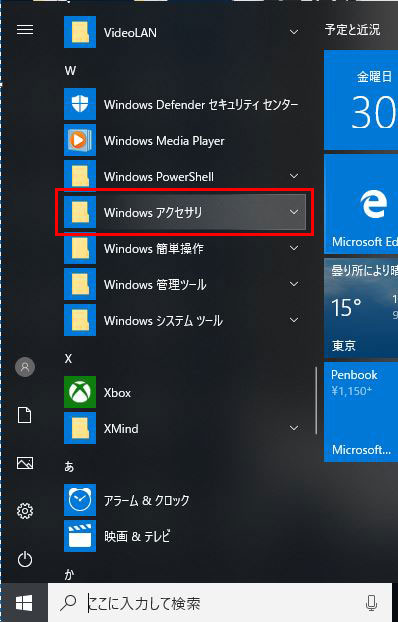Click the Windows Start logo button
Image resolution: width=398 pixels, height=622 pixels.
pyautogui.click(x=24, y=604)
